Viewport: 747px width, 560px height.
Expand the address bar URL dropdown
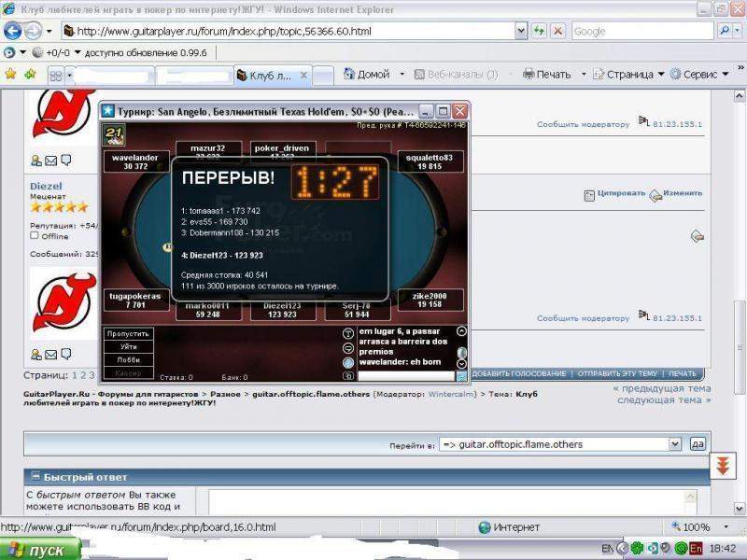521,32
